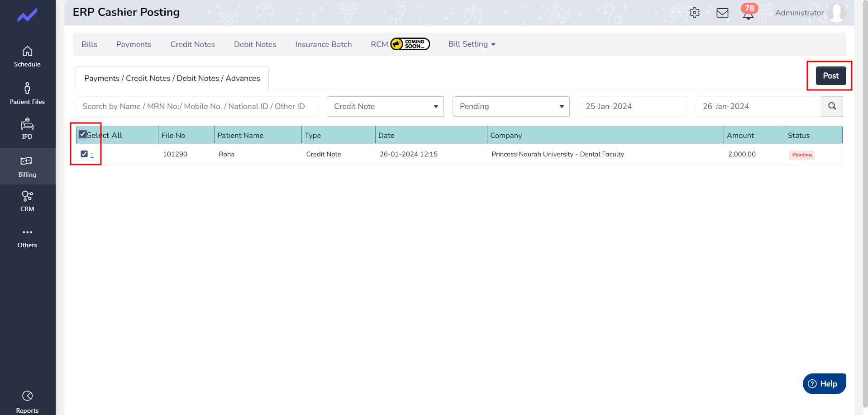This screenshot has width=868, height=415.
Task: Go to the Insurance Batch tab
Action: tap(323, 44)
